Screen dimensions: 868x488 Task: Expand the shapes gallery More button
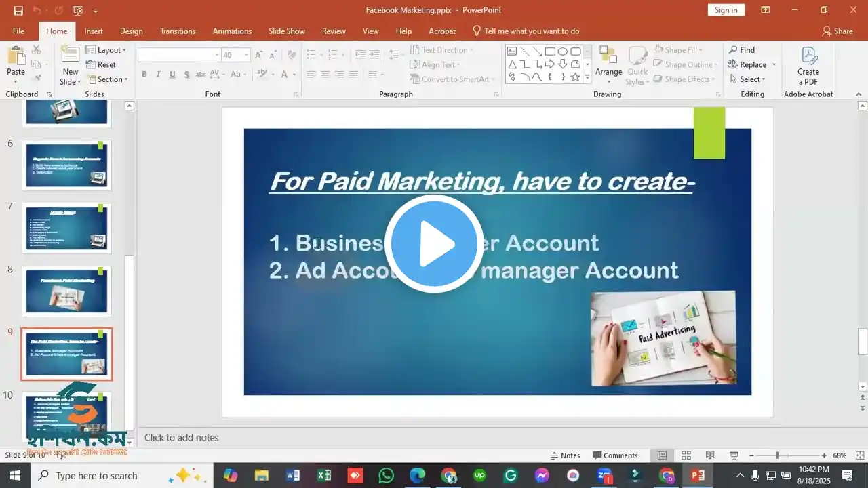coord(588,78)
